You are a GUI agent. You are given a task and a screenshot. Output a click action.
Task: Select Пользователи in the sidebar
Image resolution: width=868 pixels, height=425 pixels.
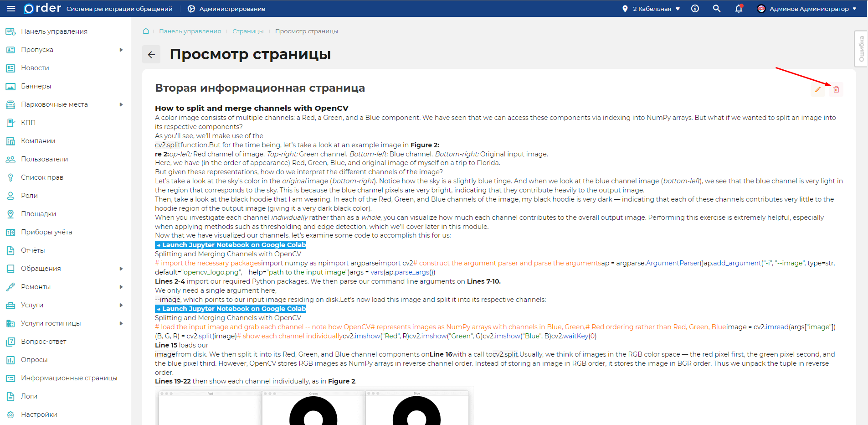pos(43,159)
